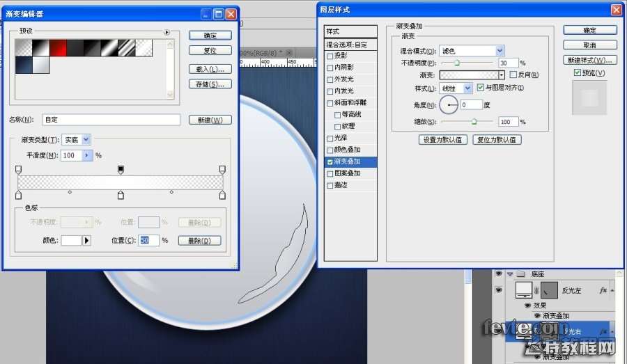Viewport: 627px width, 364px height.
Task: Select the right opacity stop above gradient bar
Action: tap(222, 170)
